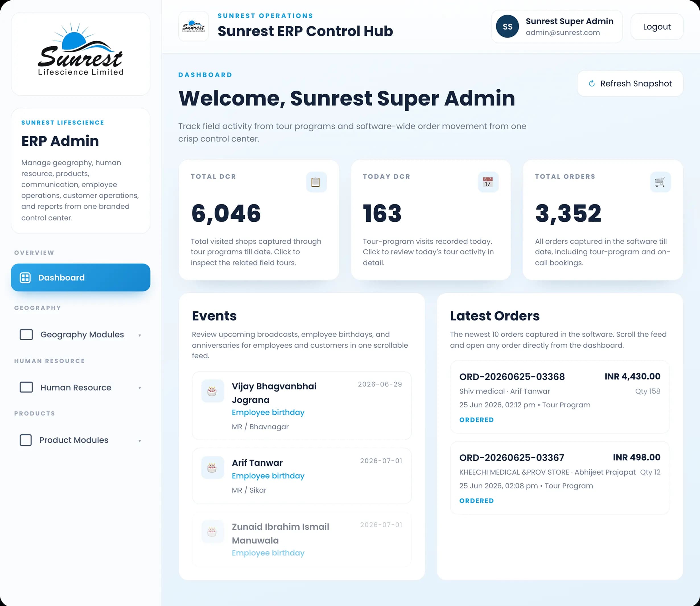Click the Logout button
This screenshot has height=606, width=700.
(657, 27)
